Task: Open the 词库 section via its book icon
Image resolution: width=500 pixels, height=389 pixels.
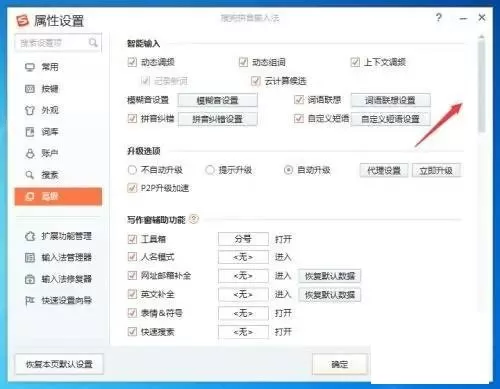Action: (x=30, y=132)
